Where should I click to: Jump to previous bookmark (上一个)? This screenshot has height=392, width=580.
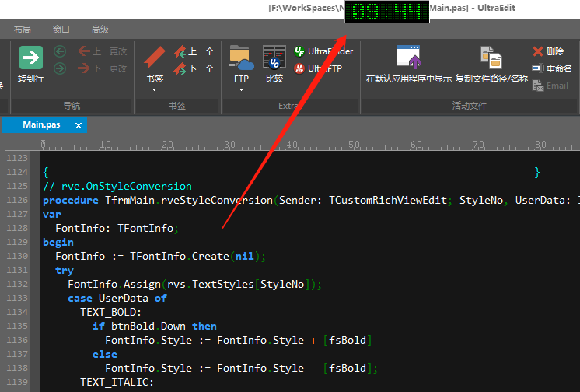pos(194,51)
